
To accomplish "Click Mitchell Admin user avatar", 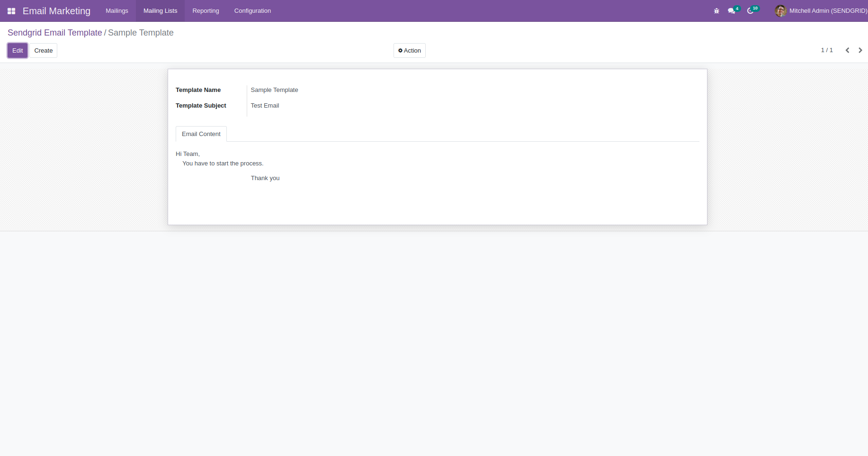I will coord(780,11).
